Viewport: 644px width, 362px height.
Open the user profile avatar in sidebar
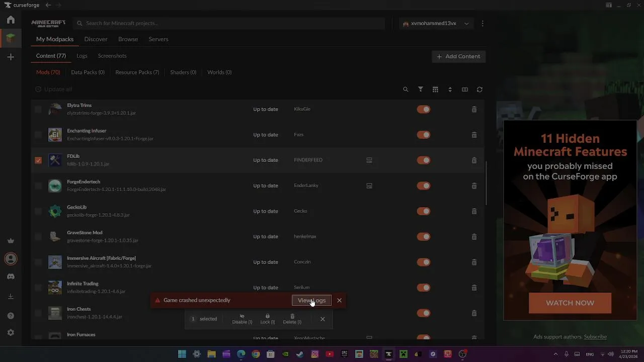(x=11, y=259)
